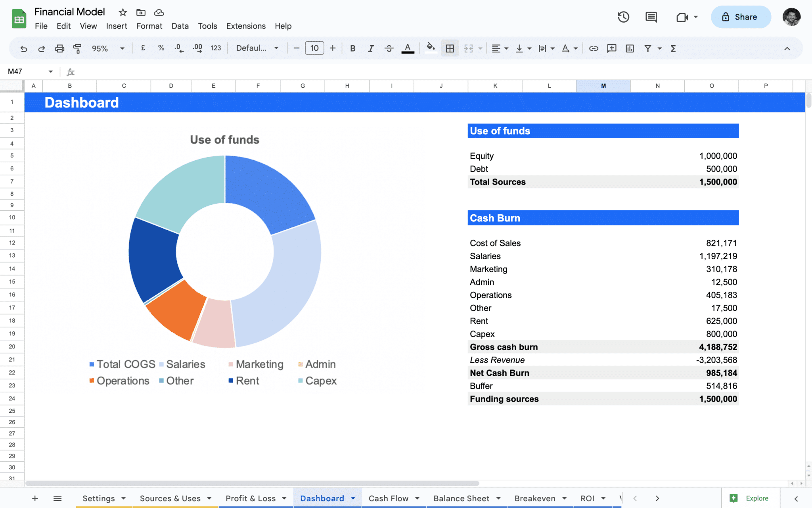This screenshot has height=508, width=812.
Task: Switch to the Cash Flow sheet tab
Action: point(388,498)
